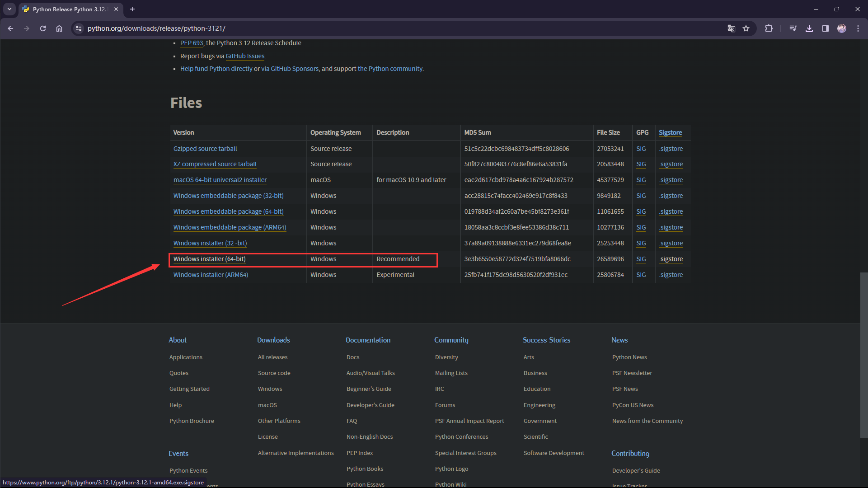Screen dimensions: 868x488
Task: Open the media control icon in toolbar
Action: (793, 28)
